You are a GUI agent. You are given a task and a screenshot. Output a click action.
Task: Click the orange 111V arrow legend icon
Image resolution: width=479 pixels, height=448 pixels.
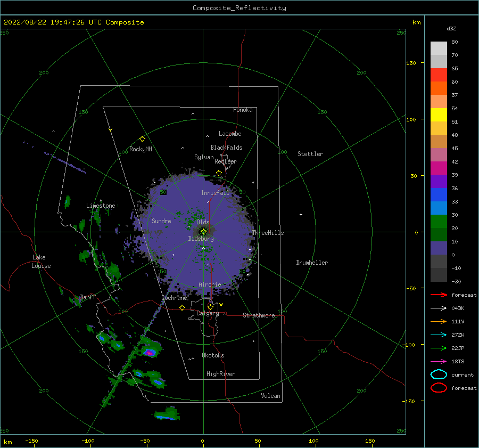tap(439, 321)
